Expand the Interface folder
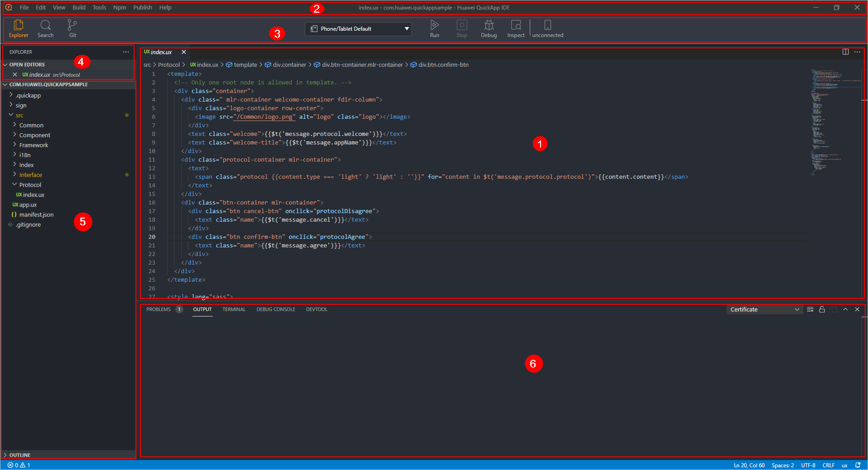Image resolution: width=868 pixels, height=470 pixels. [x=30, y=175]
